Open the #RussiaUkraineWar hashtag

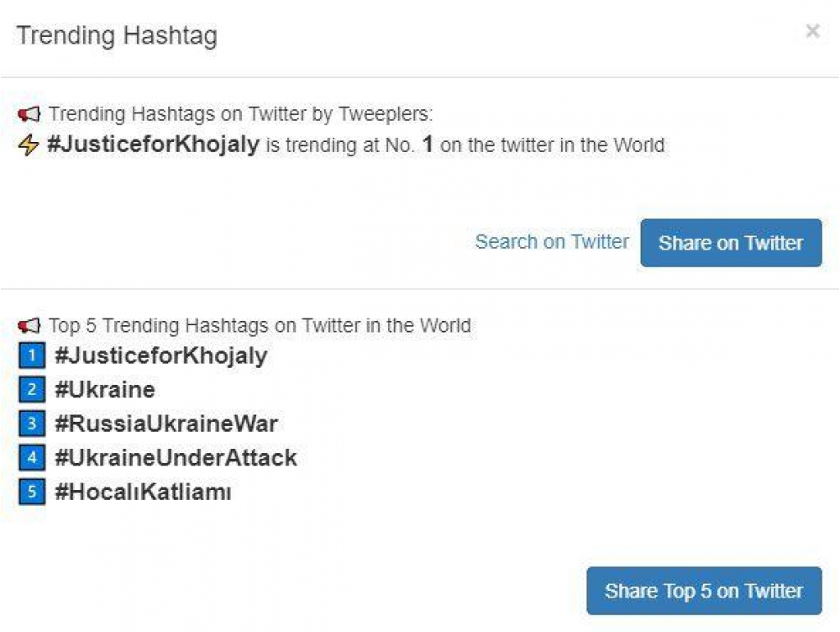[x=165, y=424]
